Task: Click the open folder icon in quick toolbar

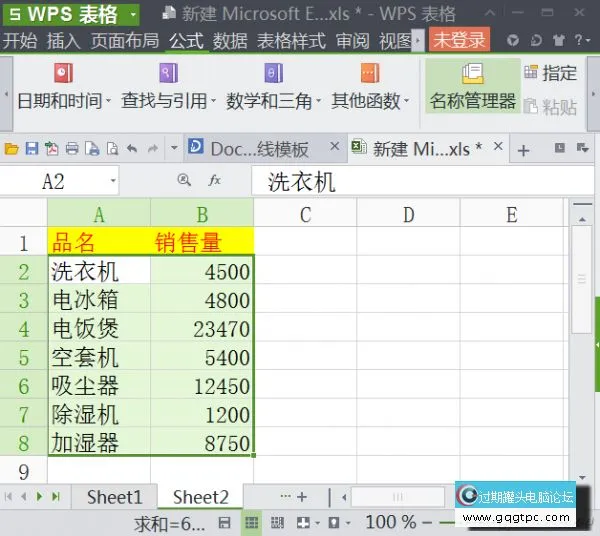Action: (11, 148)
